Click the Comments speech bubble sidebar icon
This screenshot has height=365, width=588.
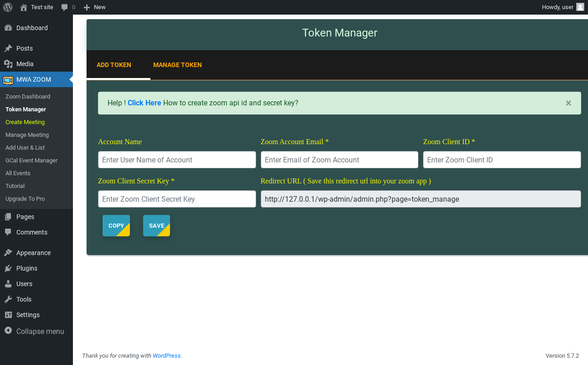click(8, 232)
